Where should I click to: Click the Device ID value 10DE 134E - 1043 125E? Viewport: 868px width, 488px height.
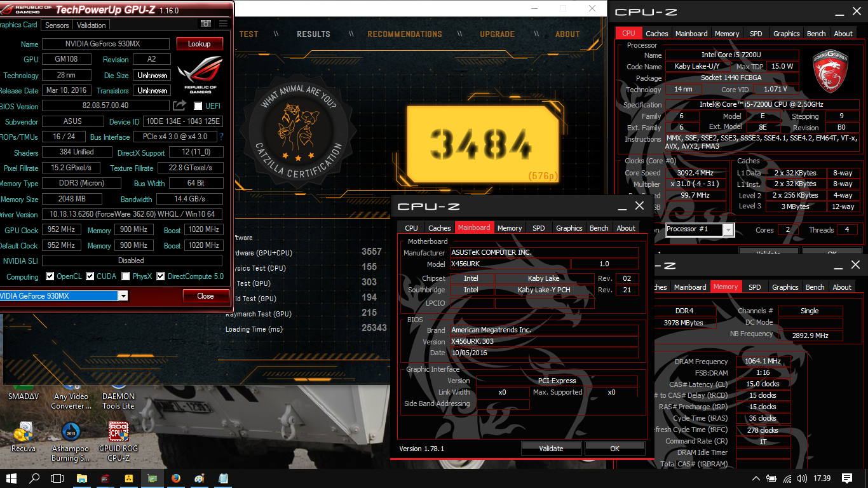tap(182, 121)
